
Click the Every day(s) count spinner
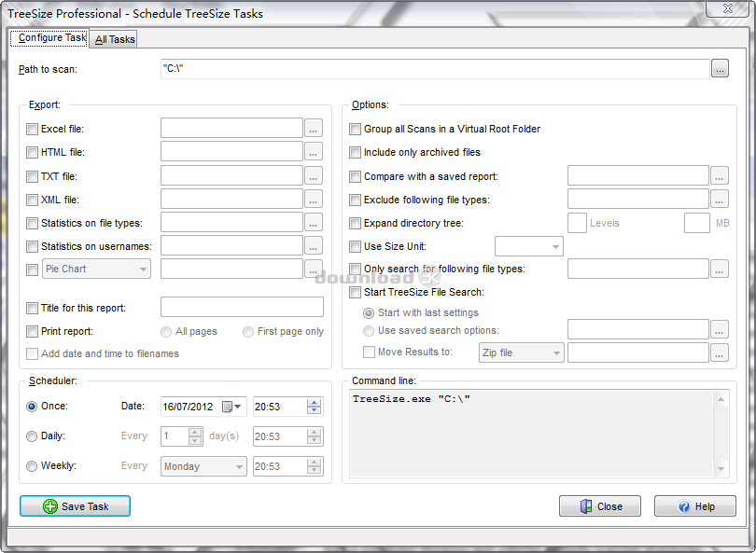[195, 436]
